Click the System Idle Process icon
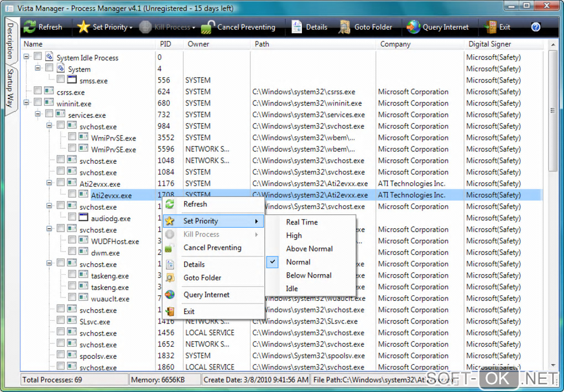Screen dimensions: 564x392 click(49, 56)
